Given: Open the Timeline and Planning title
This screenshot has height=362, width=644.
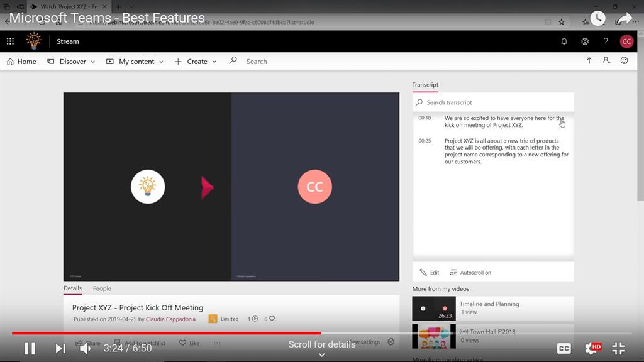Looking at the screenshot, I should pyautogui.click(x=489, y=304).
